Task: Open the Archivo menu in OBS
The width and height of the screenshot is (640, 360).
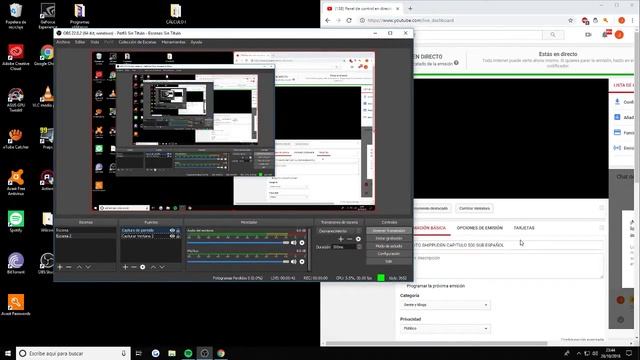Action: click(x=63, y=42)
